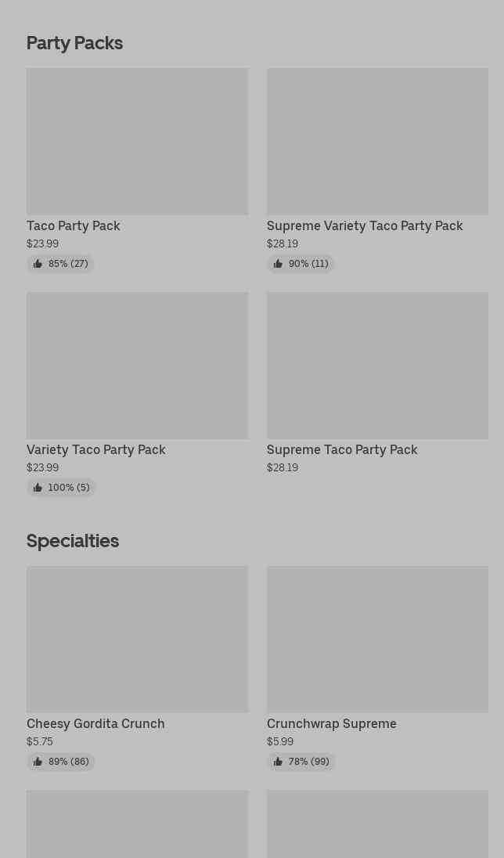Click thumbs-up icon under Taco Party Pack
The width and height of the screenshot is (504, 858).
38,264
